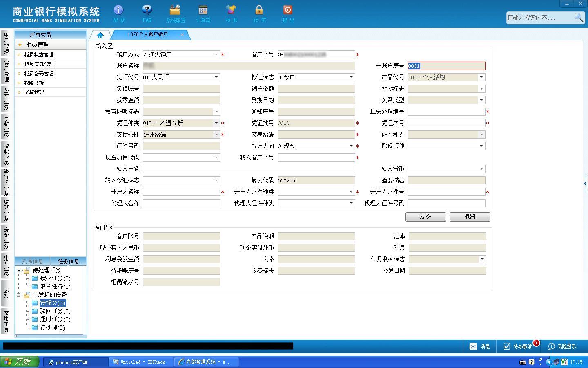Collapse the 柜员管理 section

point(20,45)
